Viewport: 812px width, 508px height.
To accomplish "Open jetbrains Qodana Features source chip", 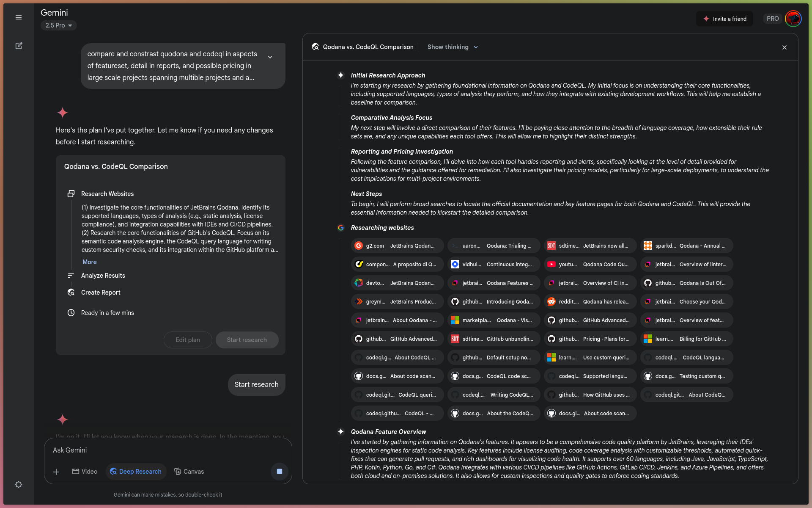I will click(x=494, y=283).
